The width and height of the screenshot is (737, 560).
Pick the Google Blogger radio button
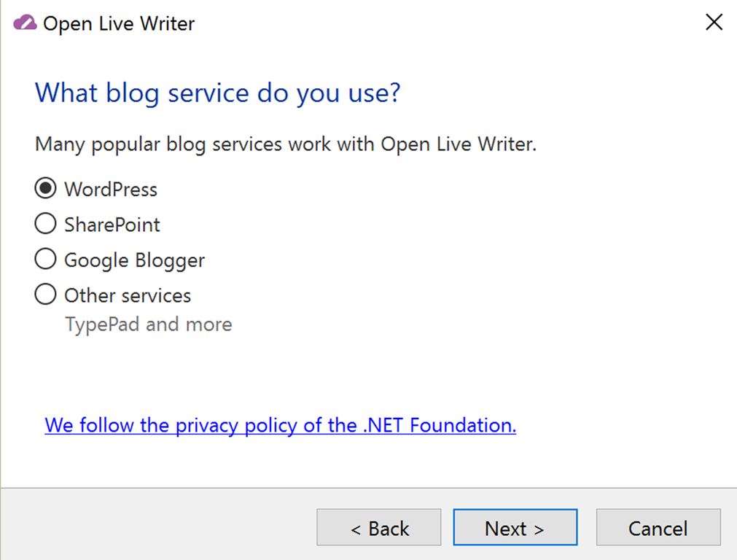click(45, 260)
